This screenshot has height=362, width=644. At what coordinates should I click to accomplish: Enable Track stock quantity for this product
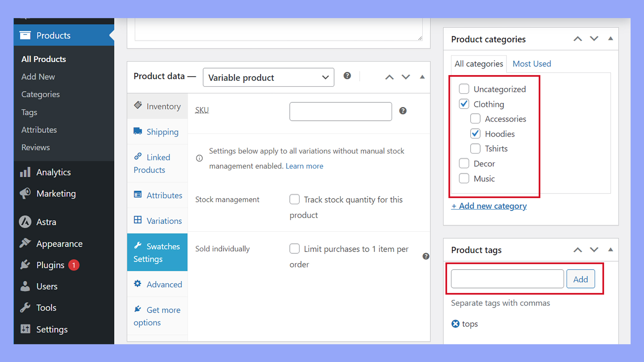coord(294,199)
